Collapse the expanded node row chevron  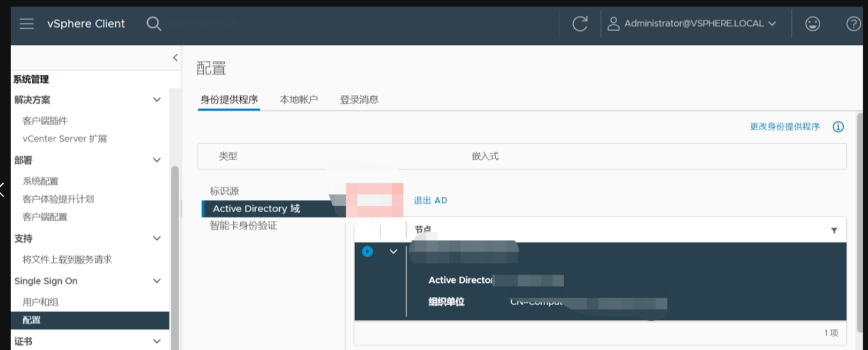pyautogui.click(x=393, y=252)
